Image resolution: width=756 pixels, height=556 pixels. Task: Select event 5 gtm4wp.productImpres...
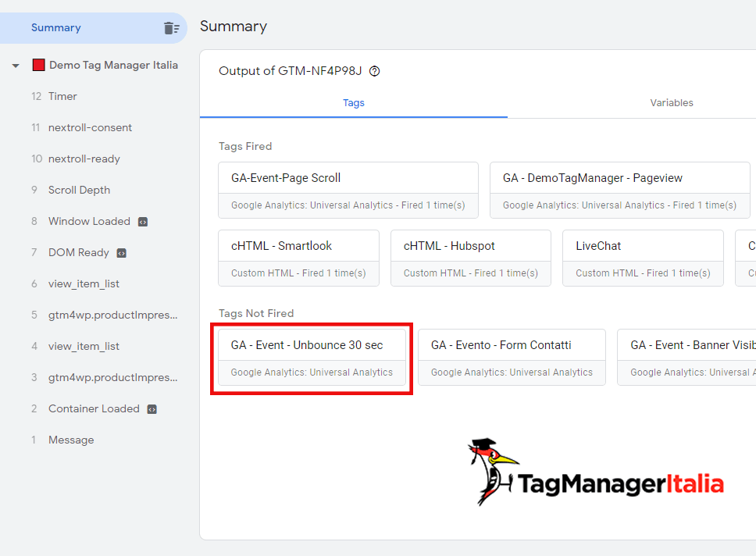tap(105, 315)
